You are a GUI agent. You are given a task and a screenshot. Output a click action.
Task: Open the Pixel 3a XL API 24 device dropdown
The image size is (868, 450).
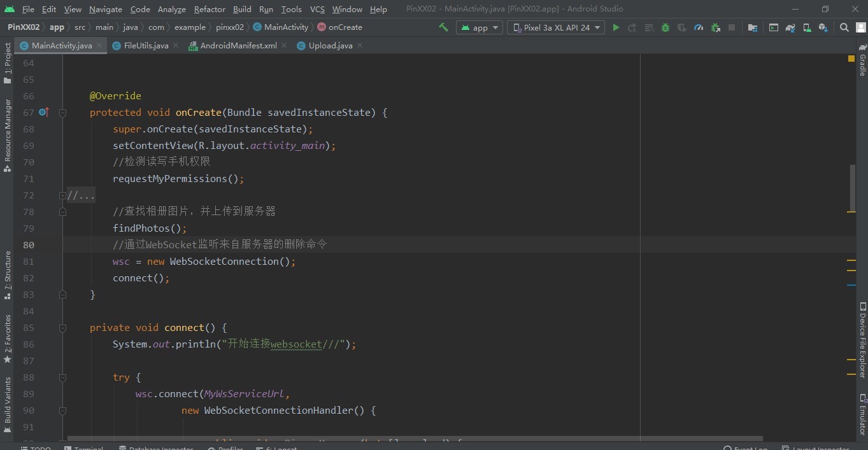(x=556, y=27)
